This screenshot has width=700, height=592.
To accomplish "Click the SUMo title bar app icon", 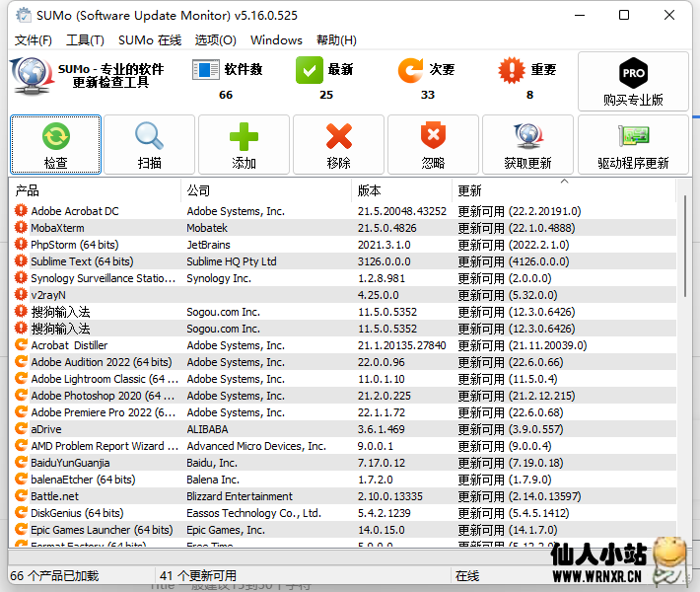I will tap(24, 15).
